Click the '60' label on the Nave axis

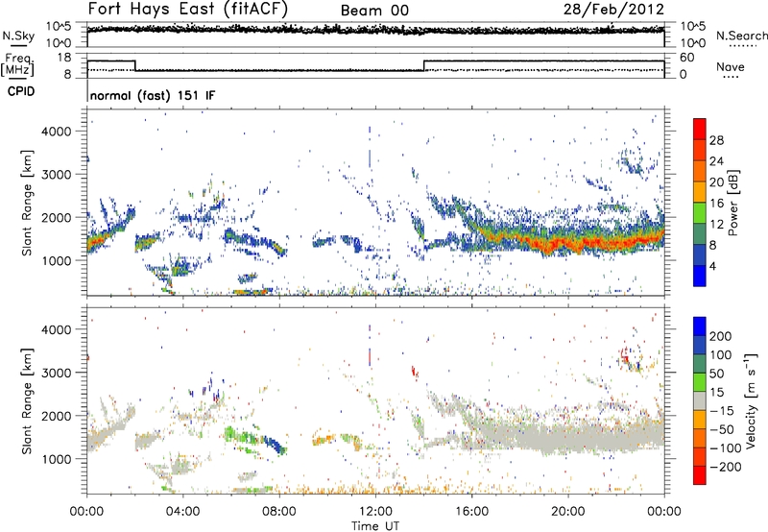(686, 58)
